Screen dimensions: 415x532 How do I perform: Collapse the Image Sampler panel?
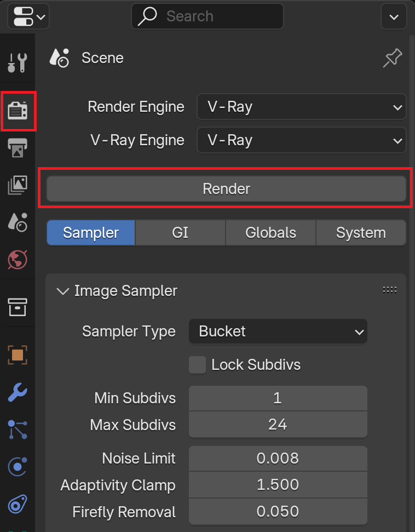(63, 291)
